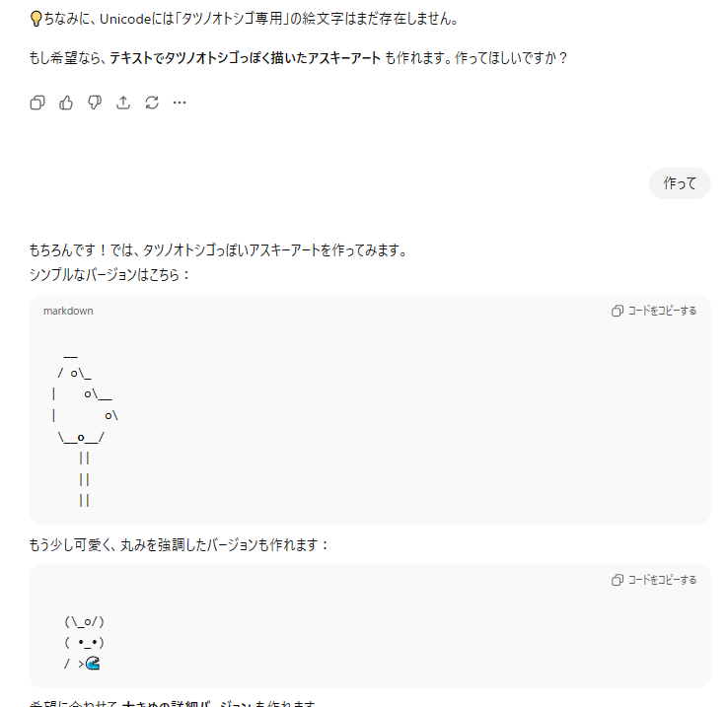Copy the assistant response above
The image size is (728, 707).
tap(37, 103)
